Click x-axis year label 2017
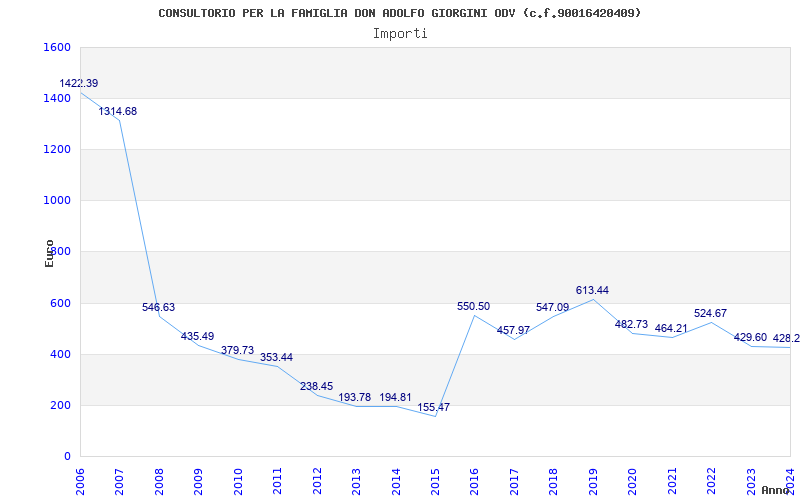 [514, 482]
